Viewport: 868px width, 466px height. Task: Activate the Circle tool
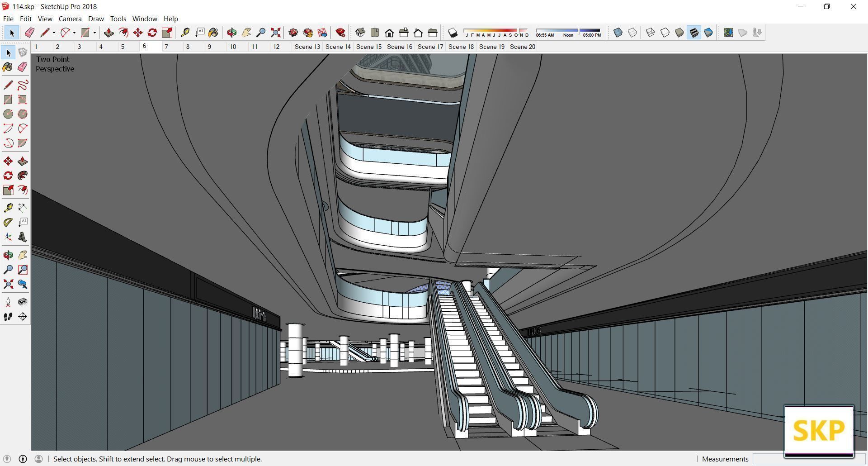(8, 114)
